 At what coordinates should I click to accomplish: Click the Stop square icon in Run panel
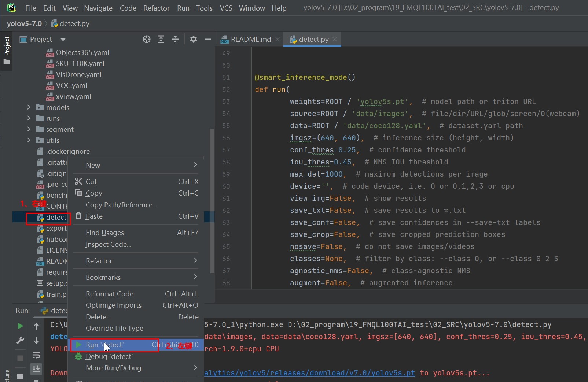(20, 358)
